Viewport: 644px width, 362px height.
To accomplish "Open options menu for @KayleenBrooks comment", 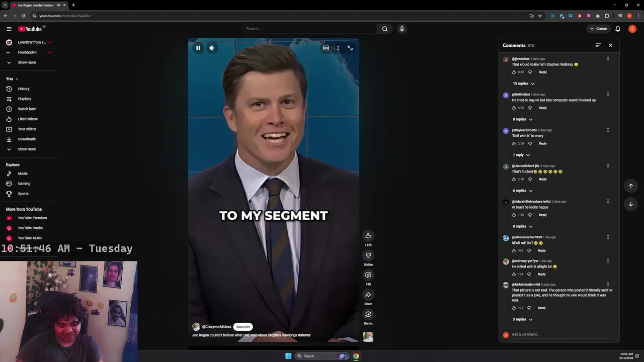I will [x=608, y=130].
